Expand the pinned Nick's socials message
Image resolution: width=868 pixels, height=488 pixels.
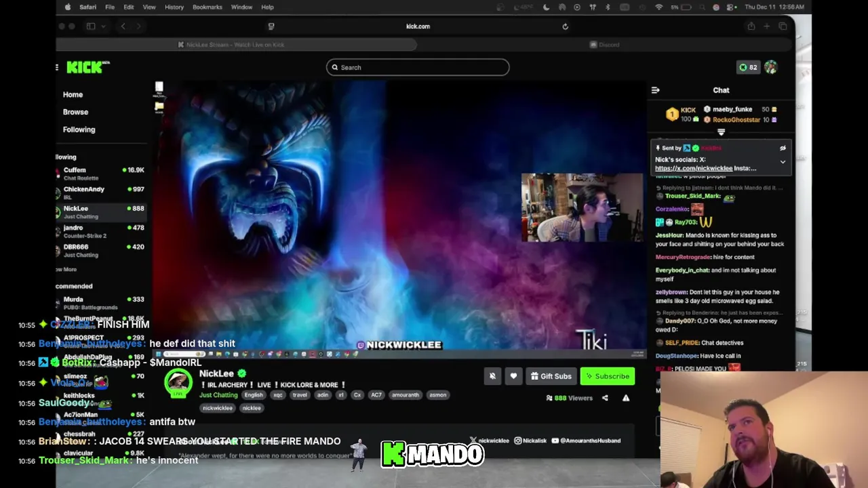click(783, 163)
